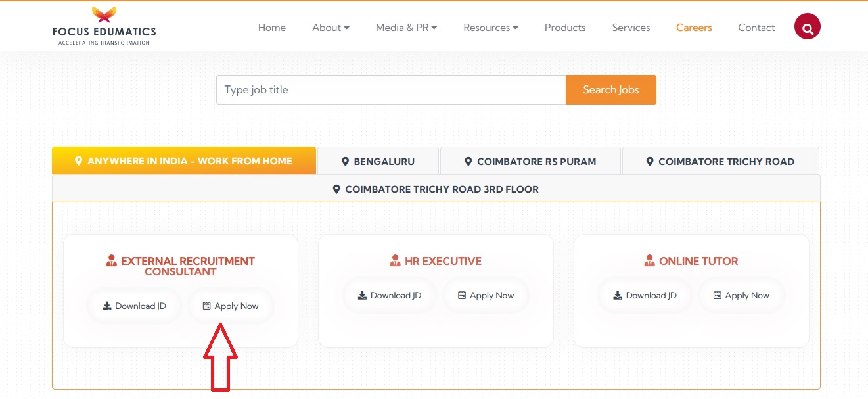
Task: Click the person icon beside Online Tutor
Action: pos(650,261)
